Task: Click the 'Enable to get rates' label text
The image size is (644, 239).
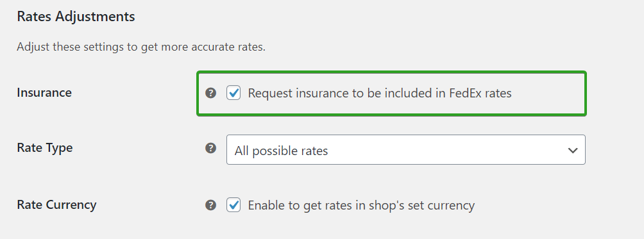Action: (x=361, y=205)
